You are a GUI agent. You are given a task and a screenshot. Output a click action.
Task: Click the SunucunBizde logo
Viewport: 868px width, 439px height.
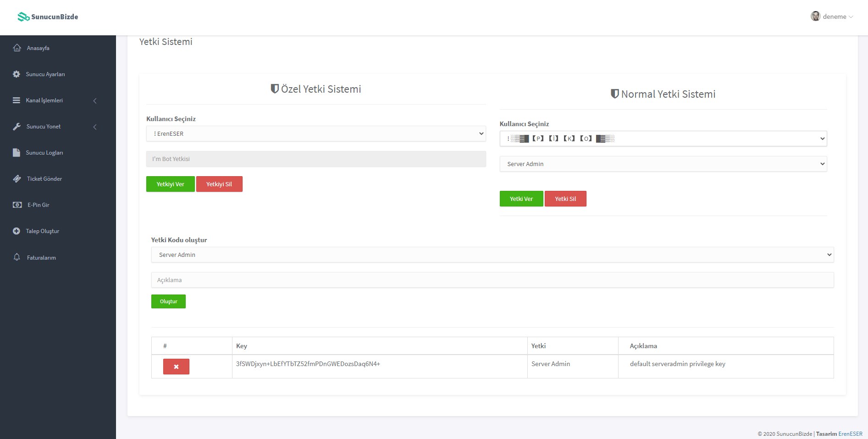coord(48,17)
